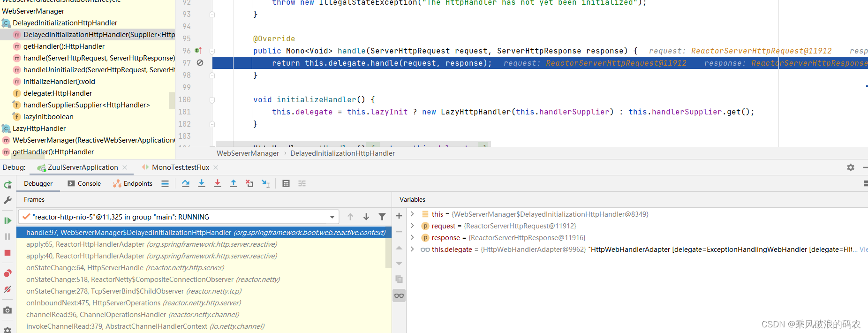Select the delegate:HttpHandler field item
868x333 pixels.
pyautogui.click(x=58, y=93)
